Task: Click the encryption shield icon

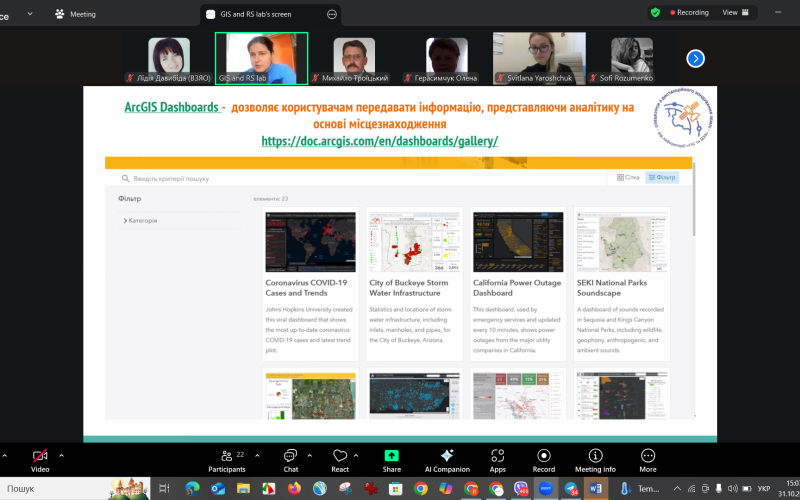Action: [x=655, y=13]
